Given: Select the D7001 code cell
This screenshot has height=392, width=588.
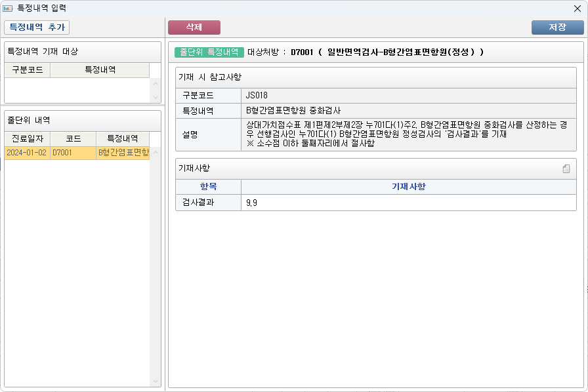Looking at the screenshot, I should click(x=73, y=153).
